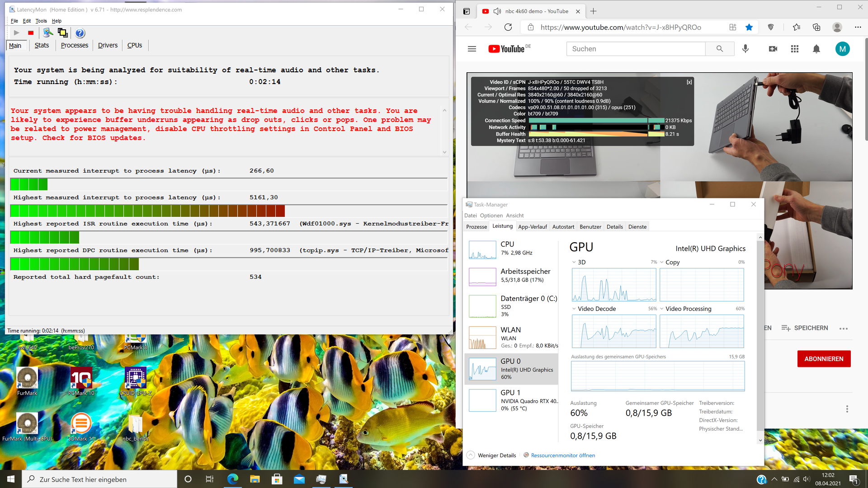Click LatencyMon stop monitoring red button

tap(31, 33)
